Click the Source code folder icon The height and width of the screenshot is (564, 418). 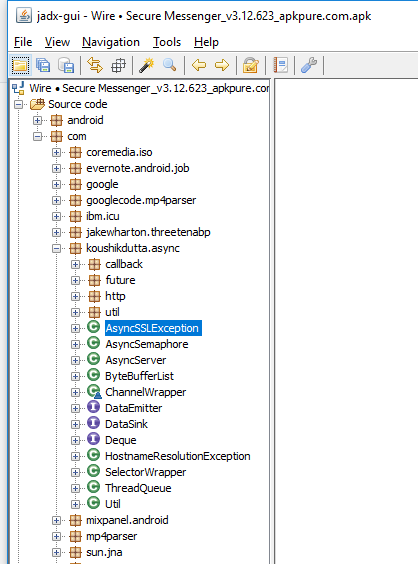tap(37, 104)
